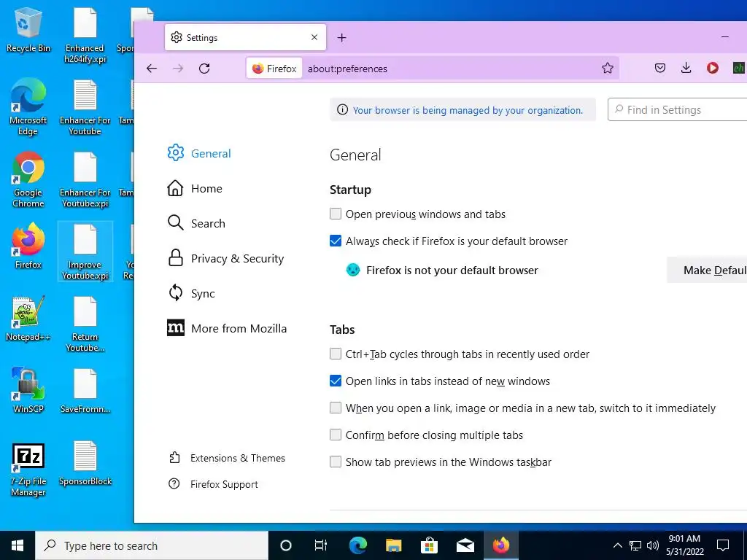
Task: Click the green 'eh' extension icon
Action: [x=738, y=68]
